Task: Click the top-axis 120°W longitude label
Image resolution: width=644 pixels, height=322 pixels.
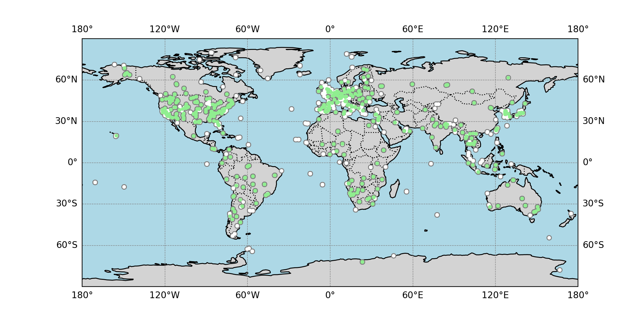Action: pos(165,29)
